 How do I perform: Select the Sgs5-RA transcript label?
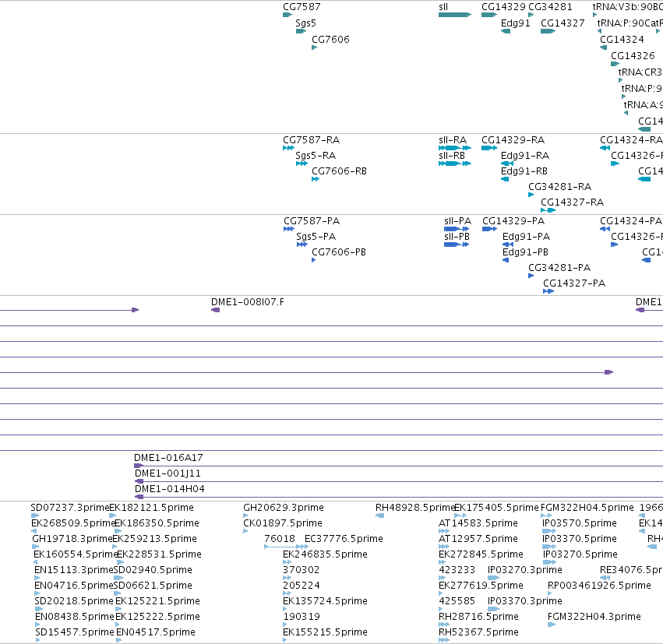pyautogui.click(x=316, y=156)
